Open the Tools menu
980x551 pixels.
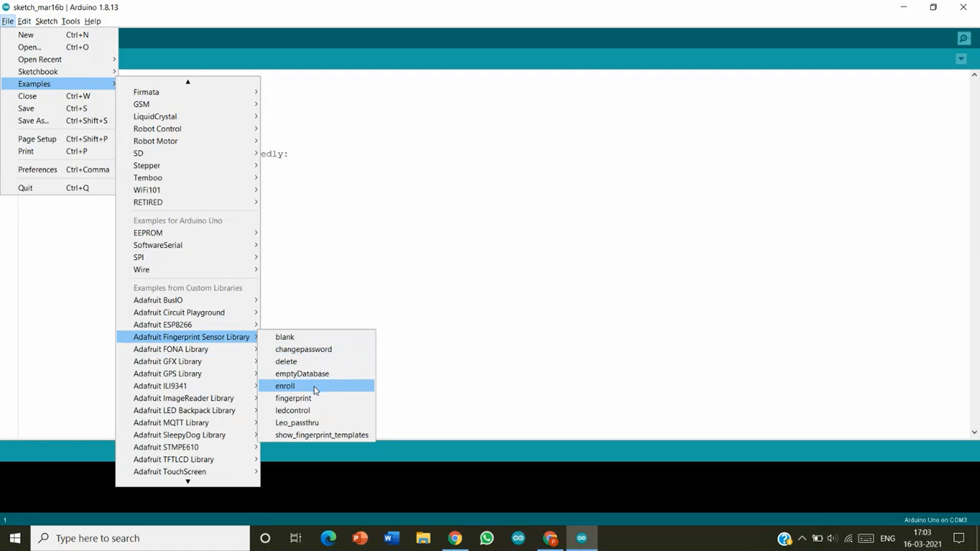pyautogui.click(x=70, y=21)
